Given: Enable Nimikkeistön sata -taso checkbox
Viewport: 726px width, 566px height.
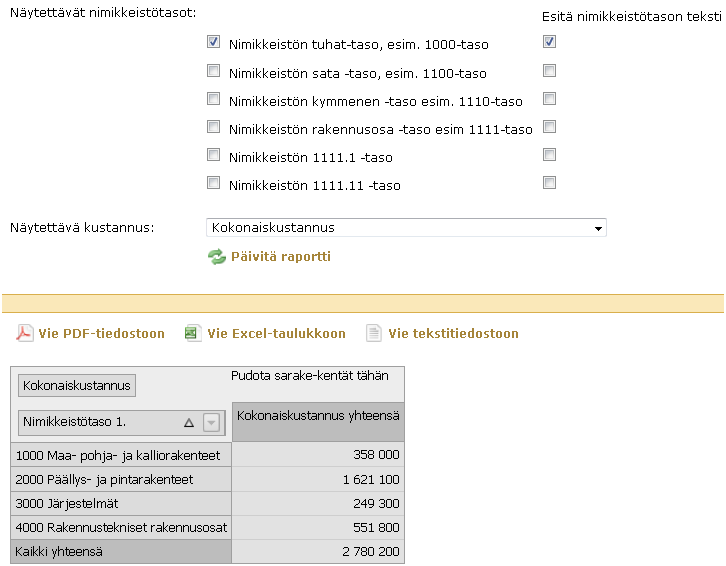Looking at the screenshot, I should 213,71.
